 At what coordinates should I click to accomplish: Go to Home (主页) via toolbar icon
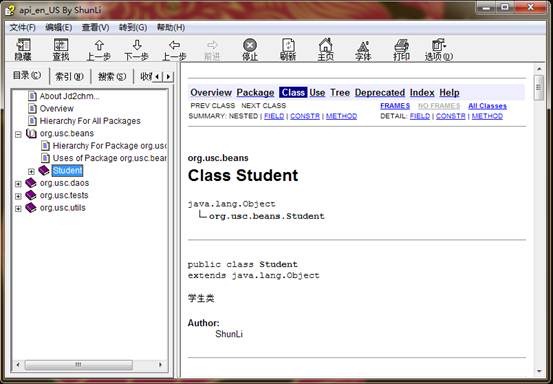[326, 49]
